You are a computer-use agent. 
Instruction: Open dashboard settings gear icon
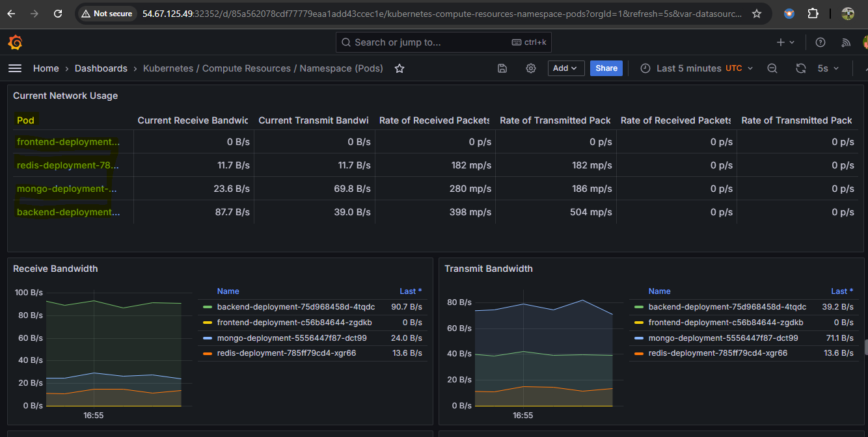(x=531, y=68)
